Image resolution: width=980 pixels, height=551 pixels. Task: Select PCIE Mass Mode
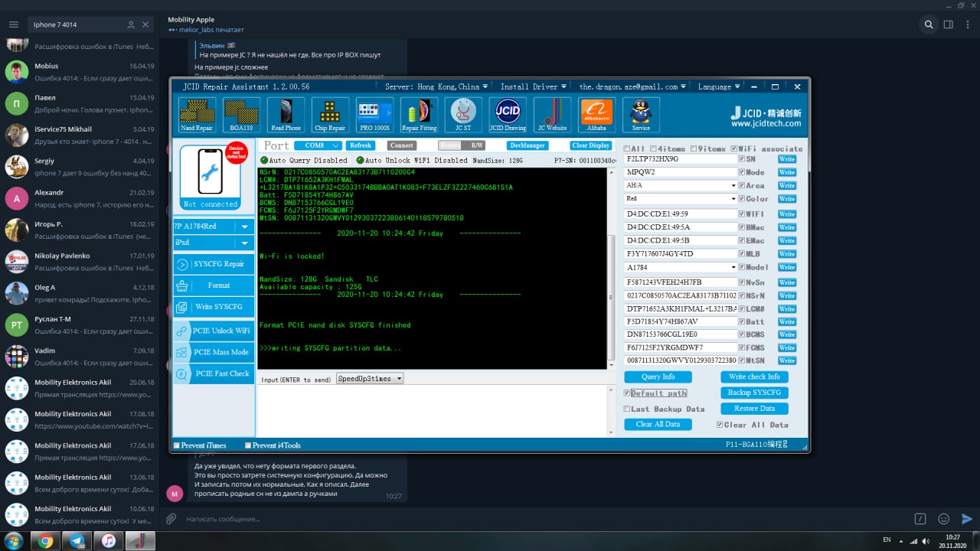coord(214,352)
